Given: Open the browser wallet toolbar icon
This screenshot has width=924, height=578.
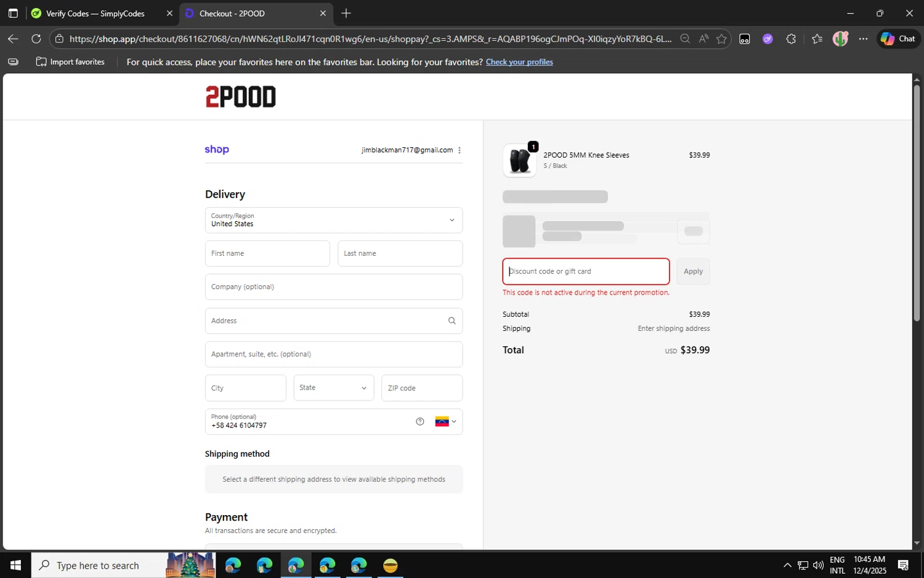Looking at the screenshot, I should click(744, 39).
